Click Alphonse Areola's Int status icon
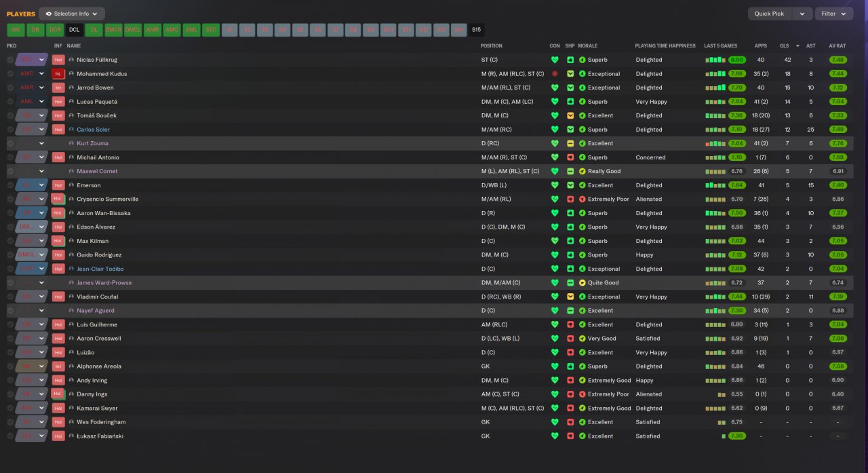 pyautogui.click(x=58, y=366)
